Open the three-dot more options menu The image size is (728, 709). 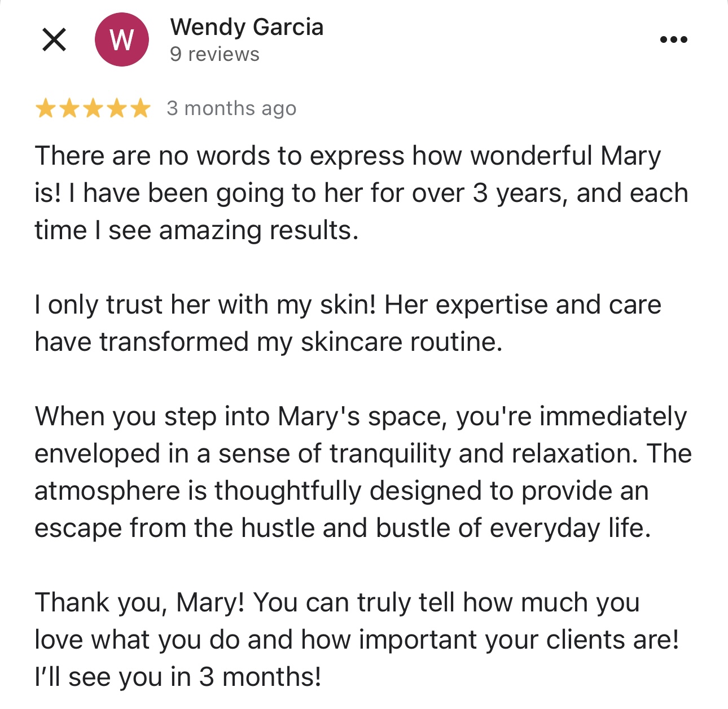click(x=674, y=39)
